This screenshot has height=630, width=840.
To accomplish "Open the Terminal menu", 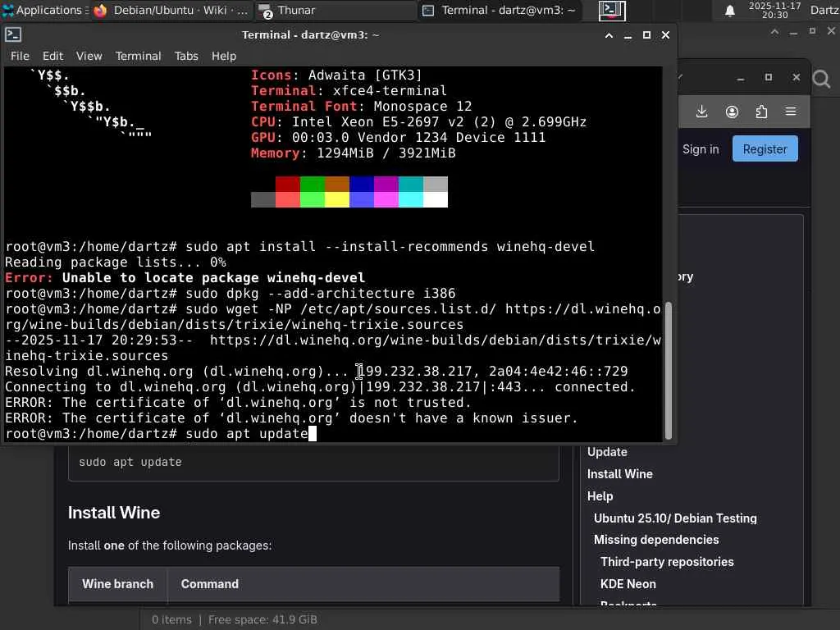I will point(138,57).
